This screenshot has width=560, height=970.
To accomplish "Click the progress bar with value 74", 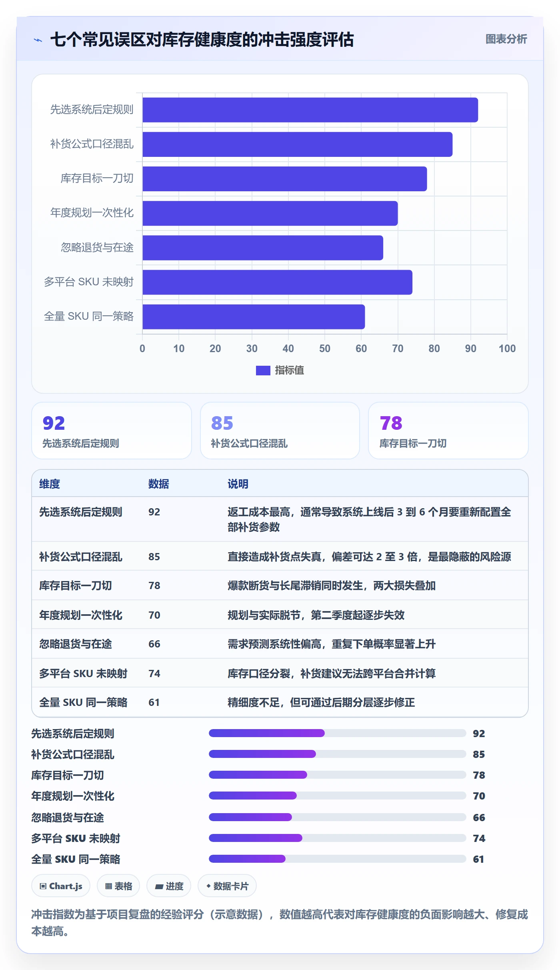I will click(x=337, y=838).
